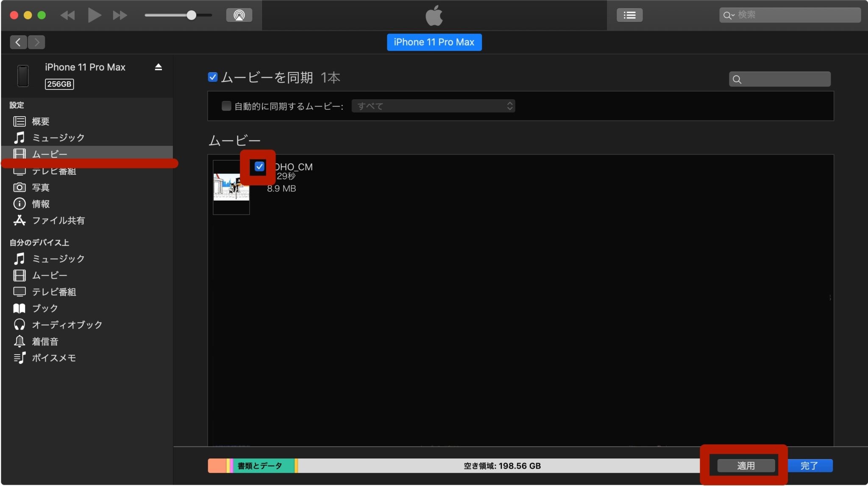Image resolution: width=868 pixels, height=486 pixels.
Task: Open 着信音 ringtones on device
Action: click(87, 341)
